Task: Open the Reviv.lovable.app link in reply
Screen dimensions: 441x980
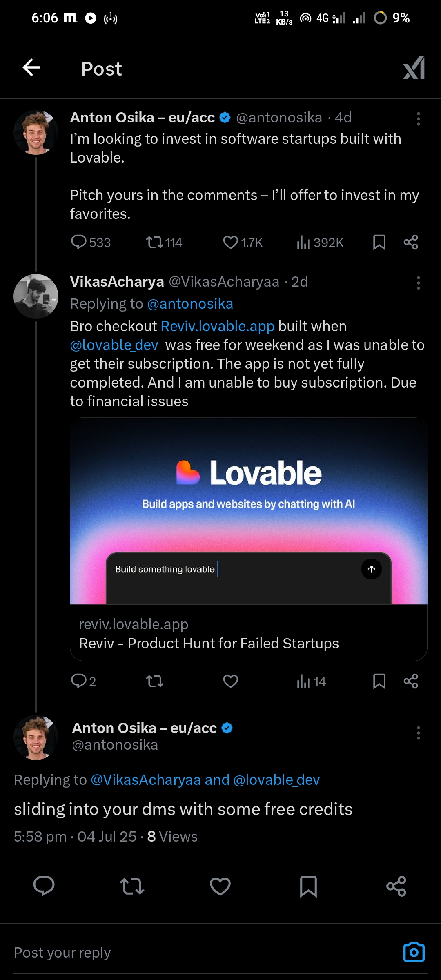Action: (x=217, y=326)
